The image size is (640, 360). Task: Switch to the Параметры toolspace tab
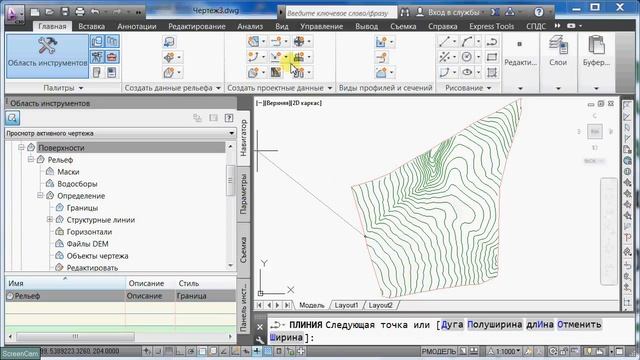(243, 194)
